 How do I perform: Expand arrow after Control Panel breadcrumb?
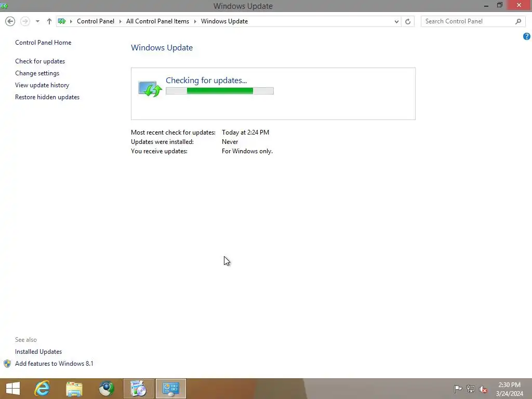[x=120, y=21]
